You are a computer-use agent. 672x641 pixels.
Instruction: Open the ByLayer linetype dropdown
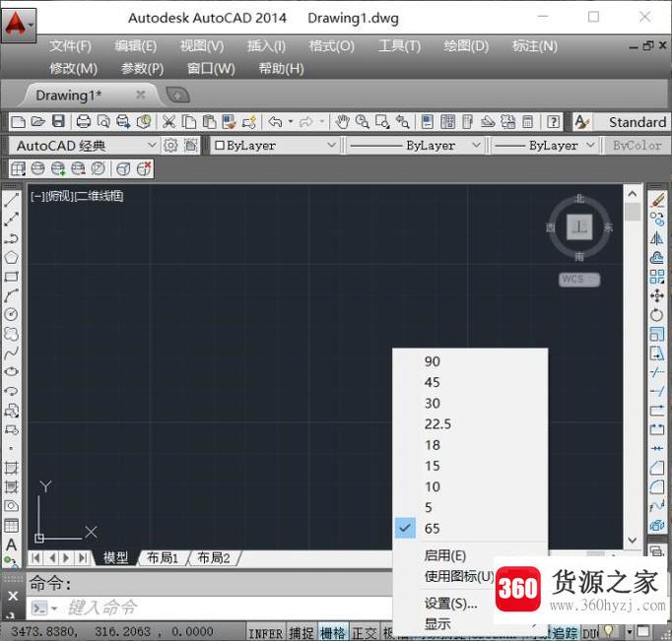415,146
